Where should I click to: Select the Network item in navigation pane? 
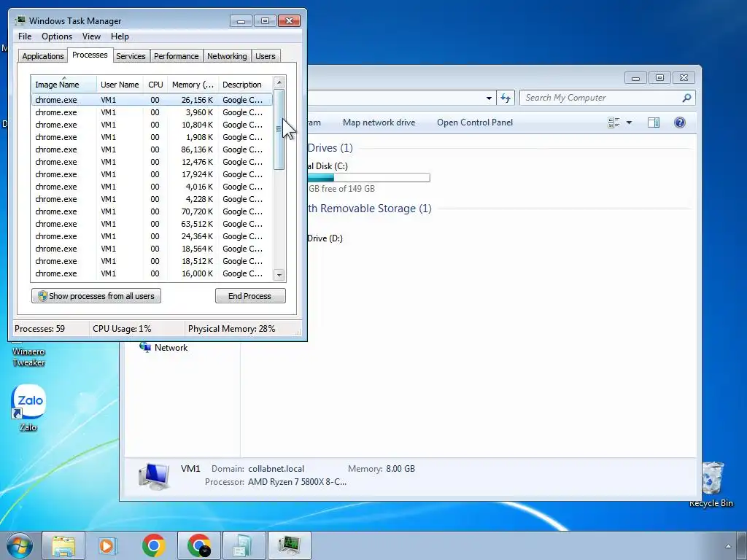(164, 348)
